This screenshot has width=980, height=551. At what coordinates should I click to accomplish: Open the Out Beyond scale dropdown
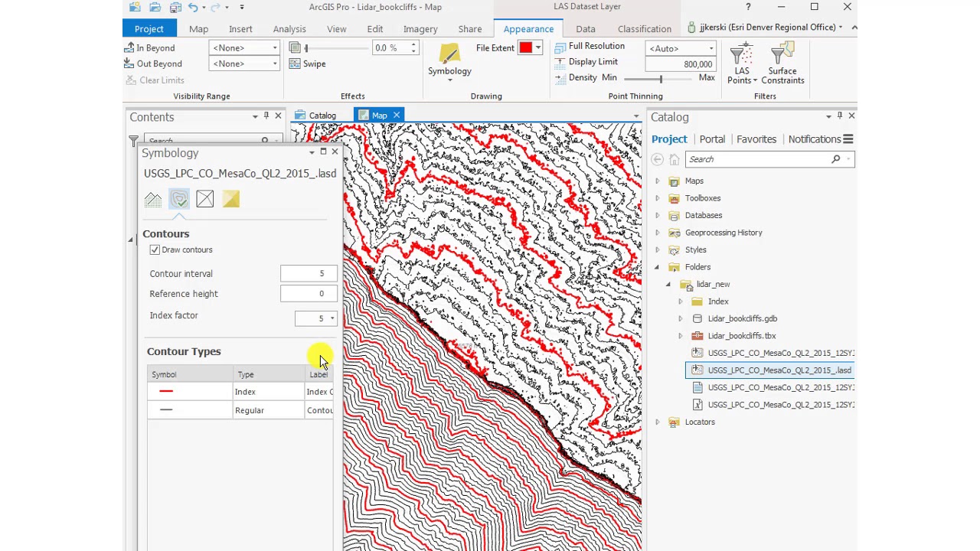pyautogui.click(x=275, y=64)
